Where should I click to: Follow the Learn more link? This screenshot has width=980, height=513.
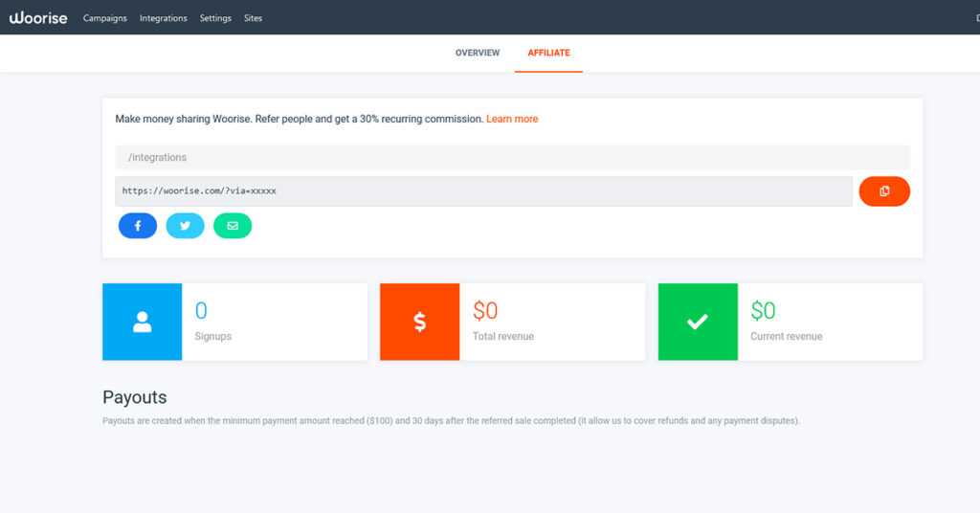[512, 119]
